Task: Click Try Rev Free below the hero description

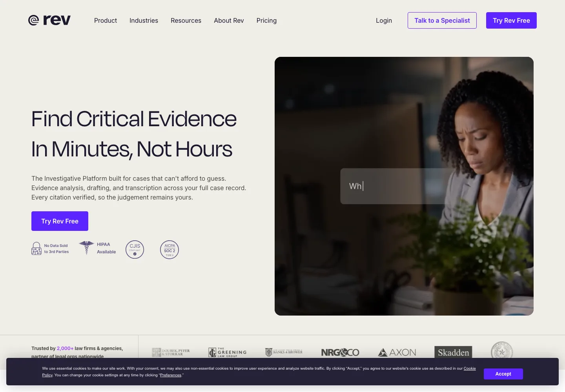Action: click(60, 221)
